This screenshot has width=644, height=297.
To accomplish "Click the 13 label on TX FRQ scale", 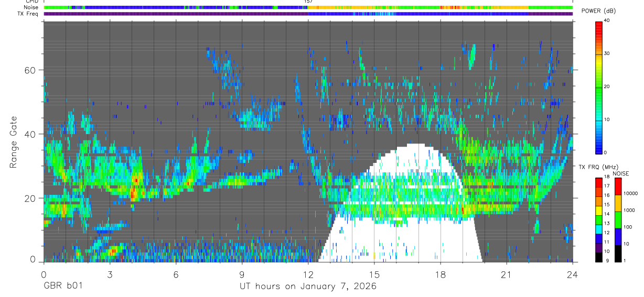I will coord(607,223).
